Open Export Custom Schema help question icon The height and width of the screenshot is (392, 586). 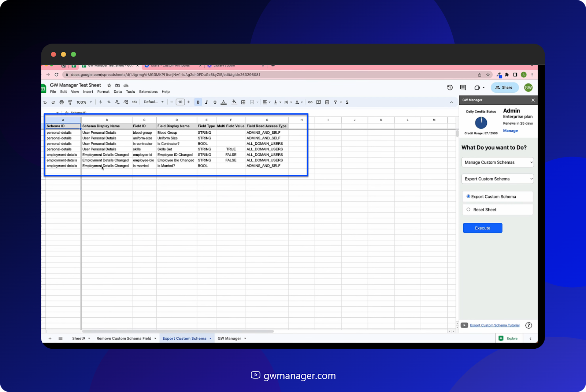point(528,325)
